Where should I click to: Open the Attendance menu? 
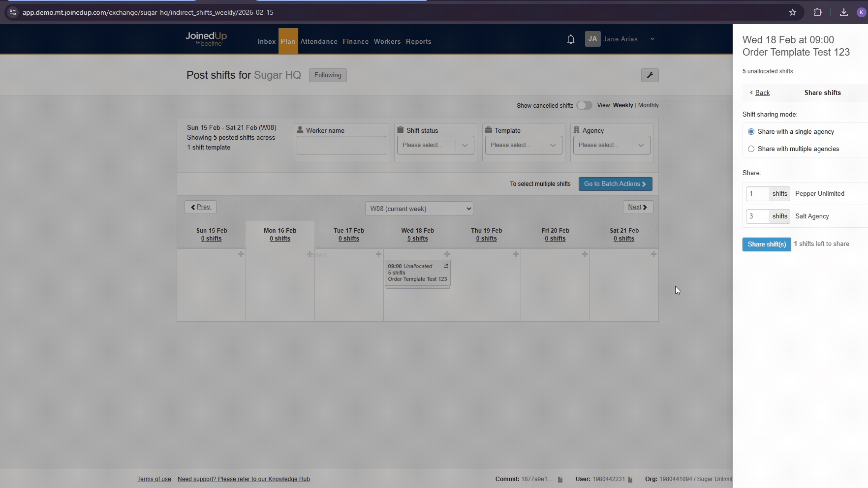point(319,42)
